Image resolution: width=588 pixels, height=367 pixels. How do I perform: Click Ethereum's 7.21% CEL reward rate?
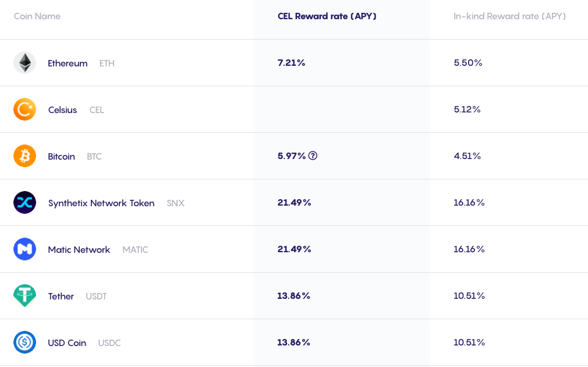[x=291, y=63]
